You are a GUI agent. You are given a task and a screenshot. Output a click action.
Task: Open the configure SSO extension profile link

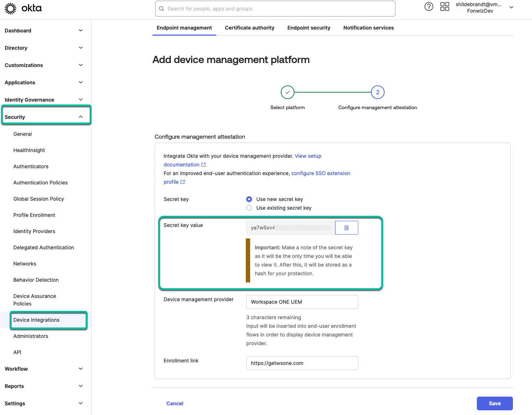point(320,173)
